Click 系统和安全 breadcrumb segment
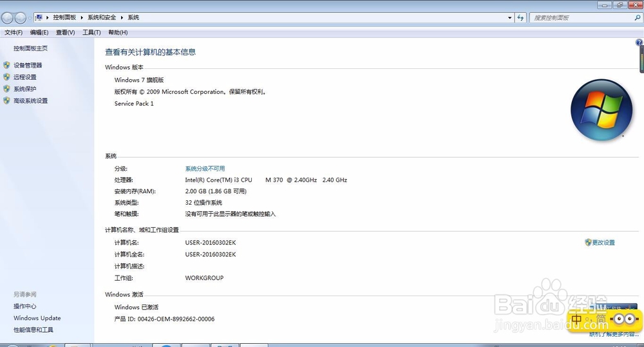Viewport: 644px width, 347px height. [x=102, y=17]
